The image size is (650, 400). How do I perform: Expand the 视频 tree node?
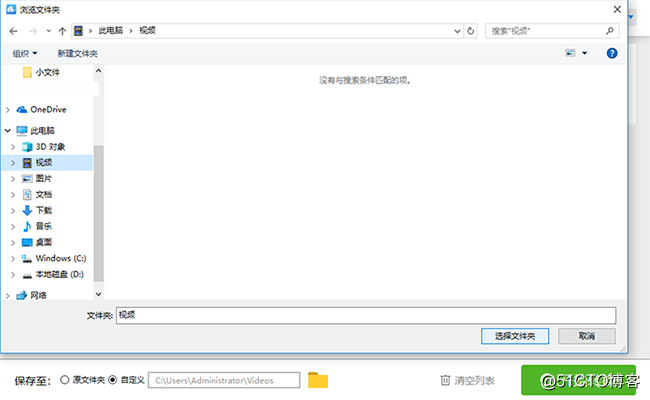click(13, 163)
